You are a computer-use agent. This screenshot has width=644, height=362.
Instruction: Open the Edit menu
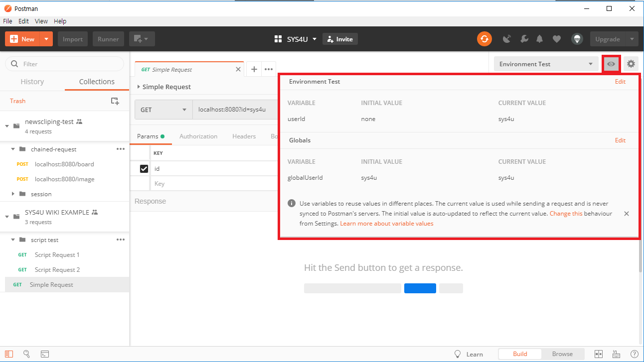pos(23,21)
